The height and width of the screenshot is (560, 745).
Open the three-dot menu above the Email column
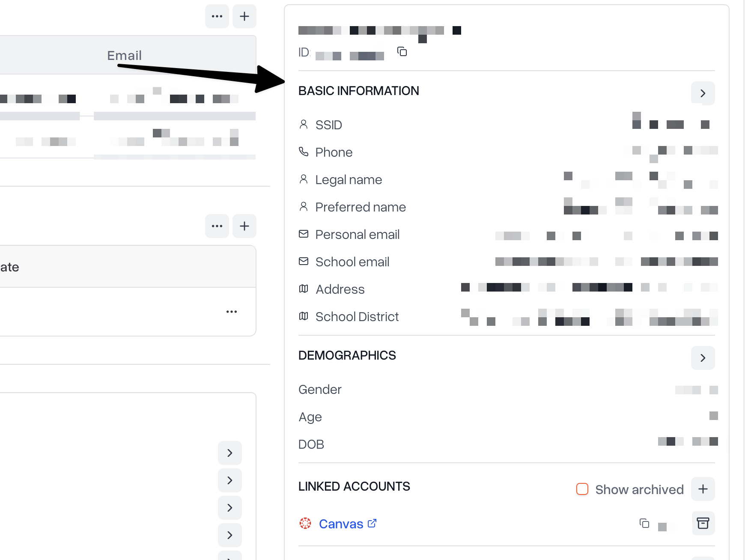tap(217, 16)
